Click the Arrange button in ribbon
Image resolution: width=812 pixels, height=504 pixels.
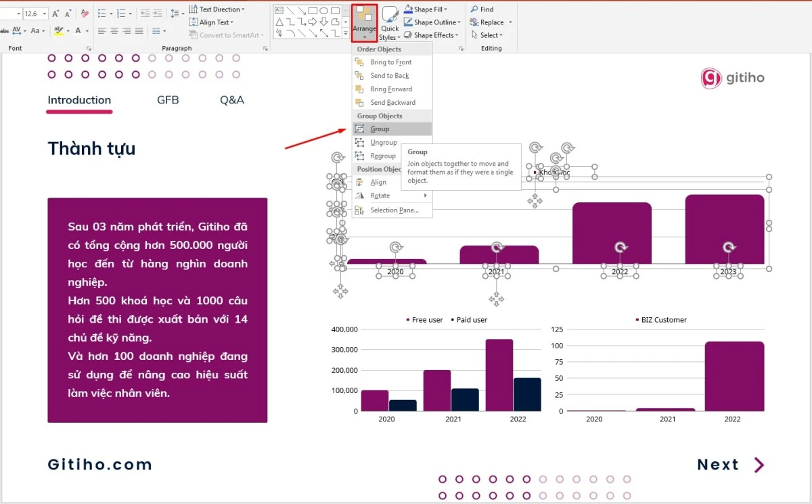364,22
